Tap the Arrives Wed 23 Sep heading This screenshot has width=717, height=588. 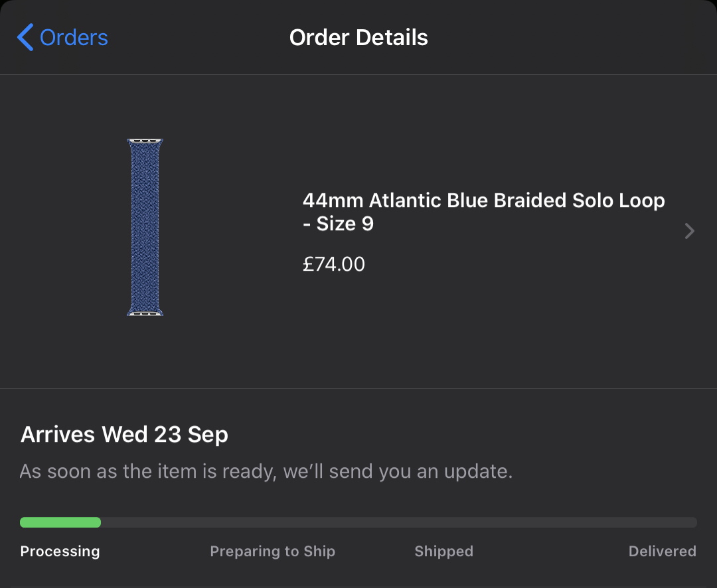124,435
